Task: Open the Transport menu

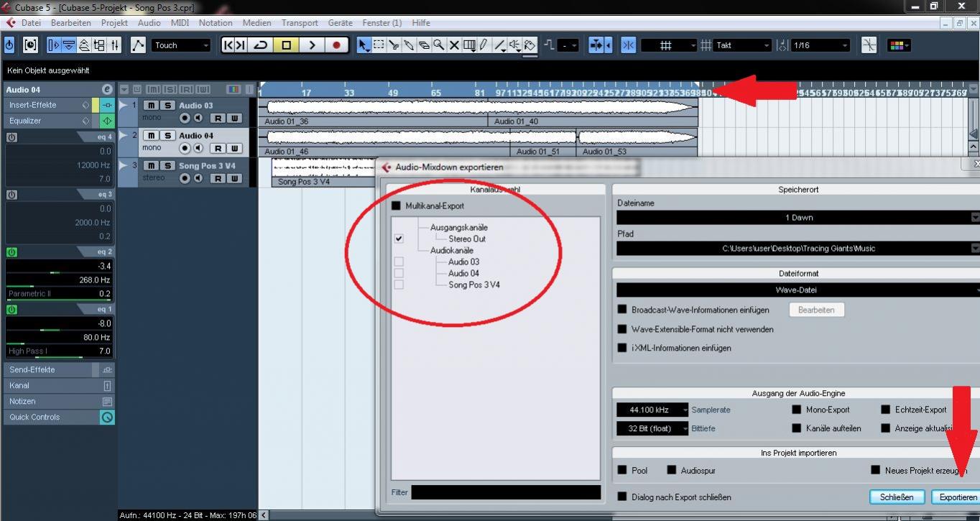Action: tap(300, 23)
